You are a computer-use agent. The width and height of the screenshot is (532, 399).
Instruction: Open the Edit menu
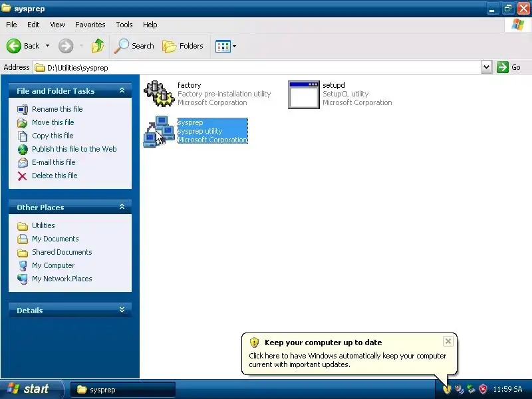(33, 25)
